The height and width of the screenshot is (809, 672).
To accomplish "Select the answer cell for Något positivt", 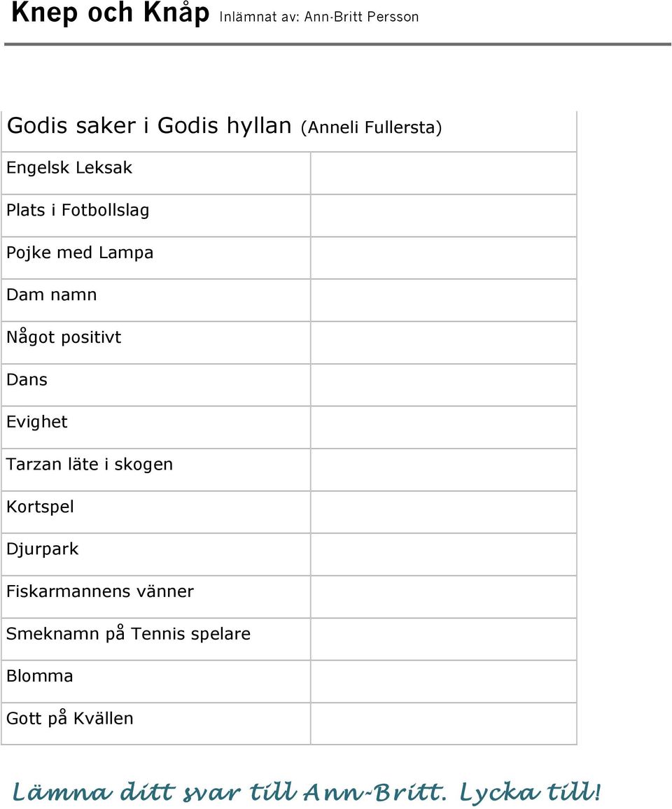I will (443, 343).
